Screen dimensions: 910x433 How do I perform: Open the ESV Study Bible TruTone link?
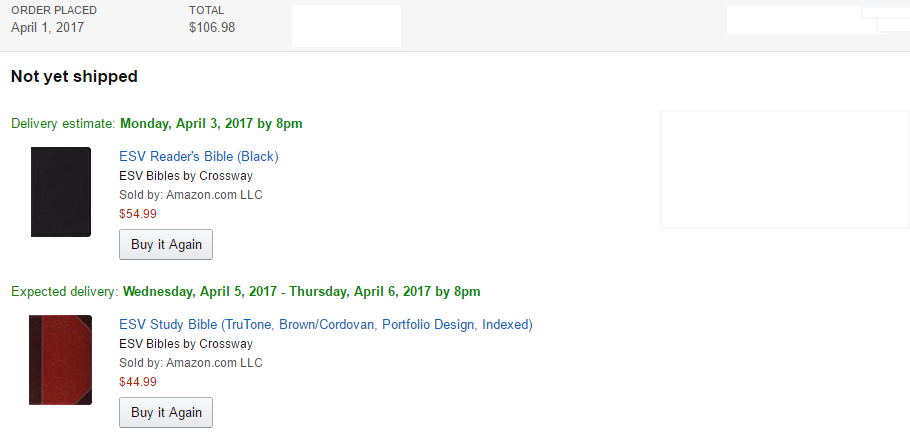pyautogui.click(x=325, y=324)
